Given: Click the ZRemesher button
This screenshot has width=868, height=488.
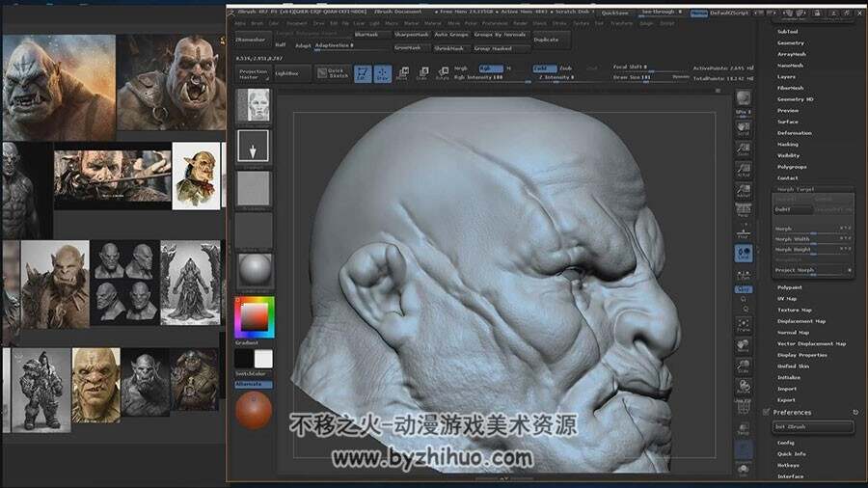Looking at the screenshot, I should coord(253,40).
